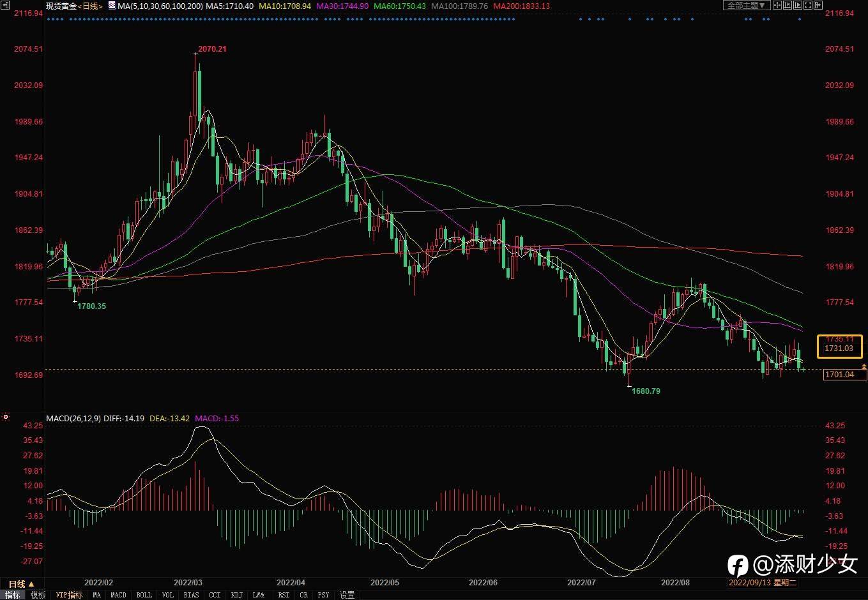Click the red gear icon beside MACD panel
Screen dimensions: 868x600
coord(6,417)
